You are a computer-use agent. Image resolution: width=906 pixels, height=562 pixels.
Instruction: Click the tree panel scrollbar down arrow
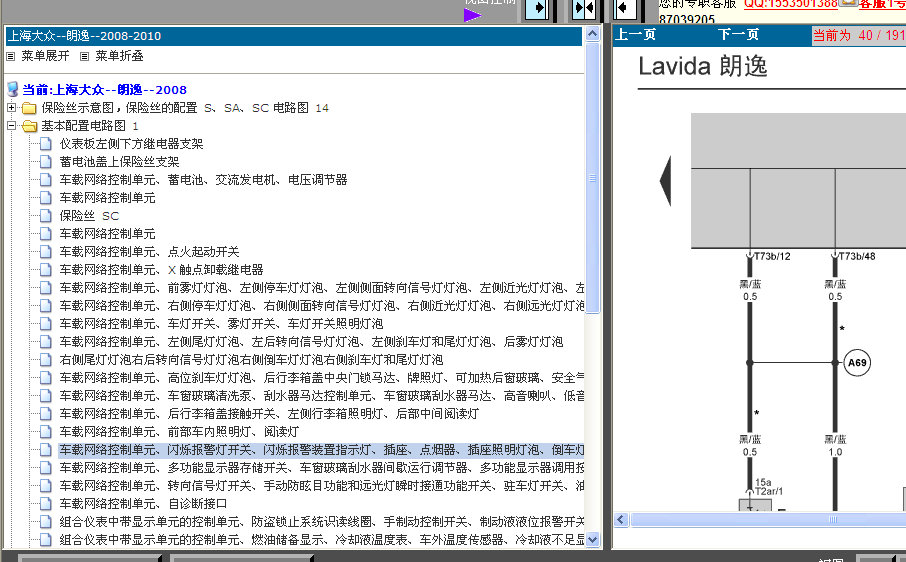(x=592, y=540)
